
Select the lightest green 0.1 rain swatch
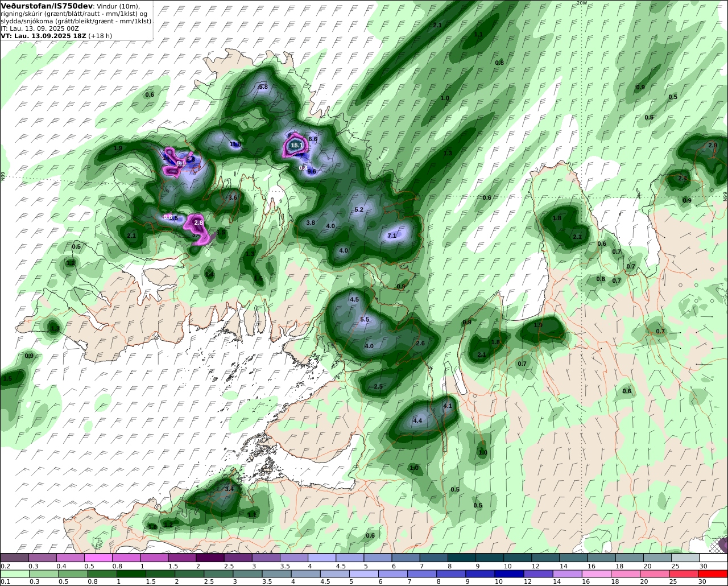point(14,574)
